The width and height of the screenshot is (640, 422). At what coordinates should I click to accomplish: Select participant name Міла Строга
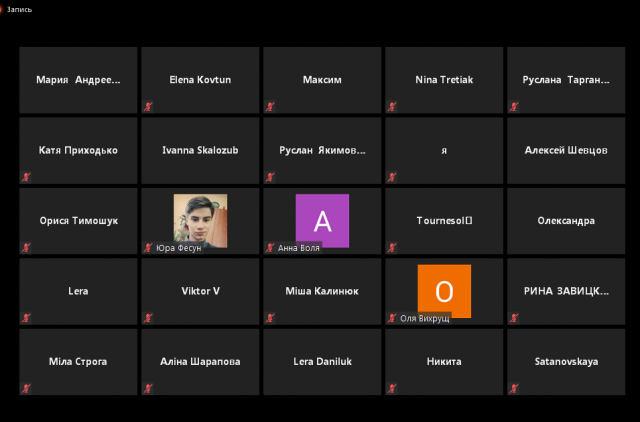click(x=78, y=362)
